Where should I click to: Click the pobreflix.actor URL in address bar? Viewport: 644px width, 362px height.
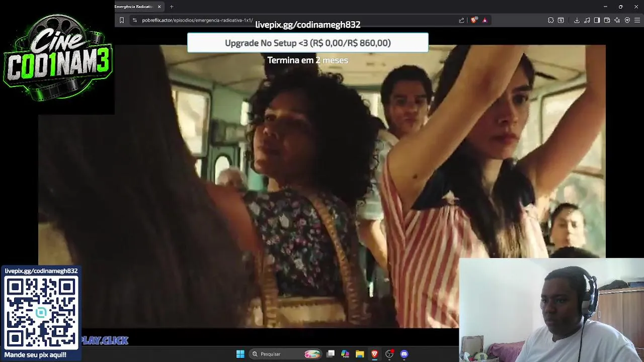[197, 20]
